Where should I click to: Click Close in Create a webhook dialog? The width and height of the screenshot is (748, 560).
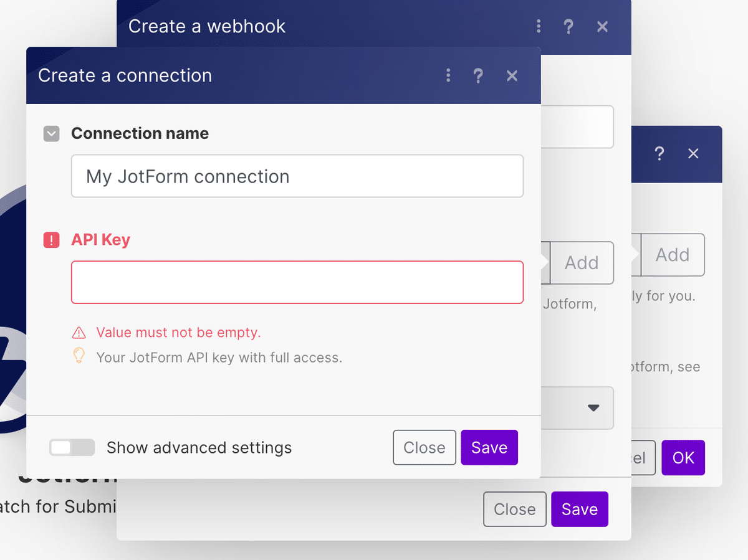515,509
